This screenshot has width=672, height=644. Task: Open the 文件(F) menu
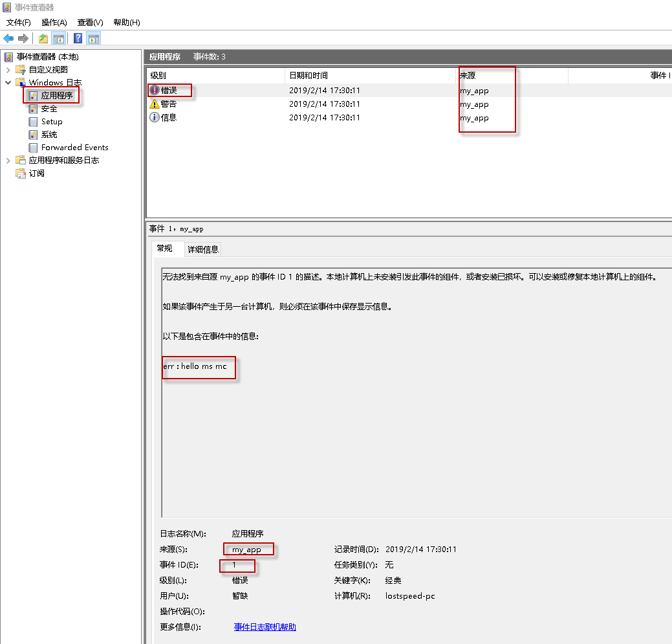(18, 22)
